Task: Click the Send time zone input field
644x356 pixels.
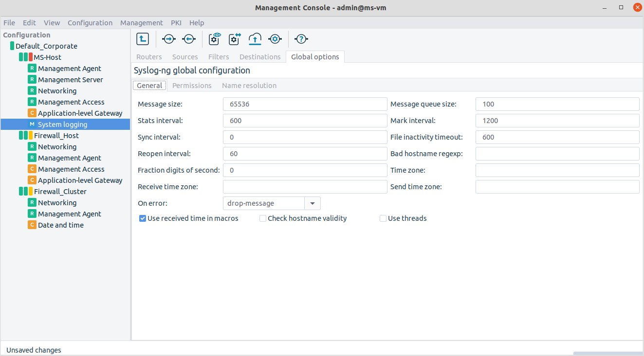Action: (557, 187)
